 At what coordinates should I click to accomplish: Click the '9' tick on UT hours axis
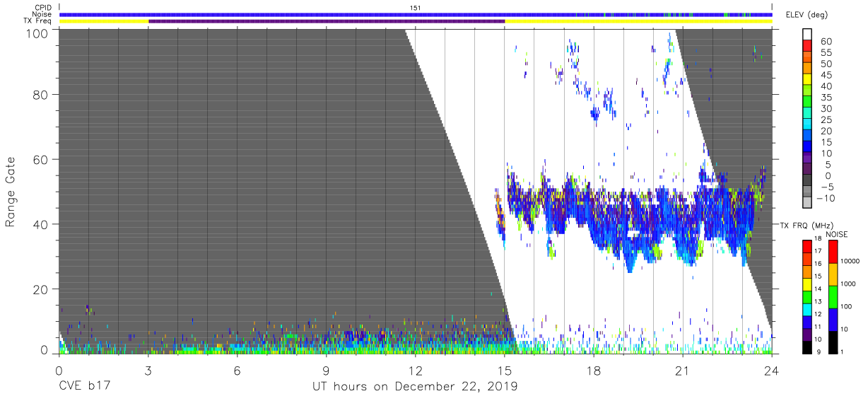[x=326, y=371]
